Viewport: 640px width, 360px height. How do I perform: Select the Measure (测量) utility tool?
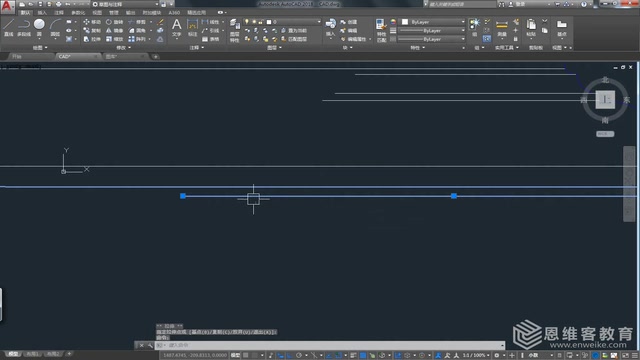pos(502,28)
